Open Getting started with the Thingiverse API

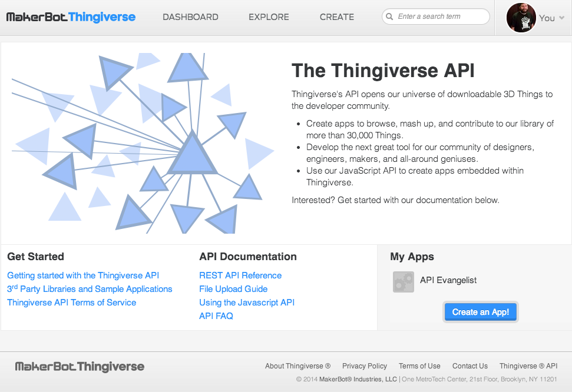click(82, 275)
